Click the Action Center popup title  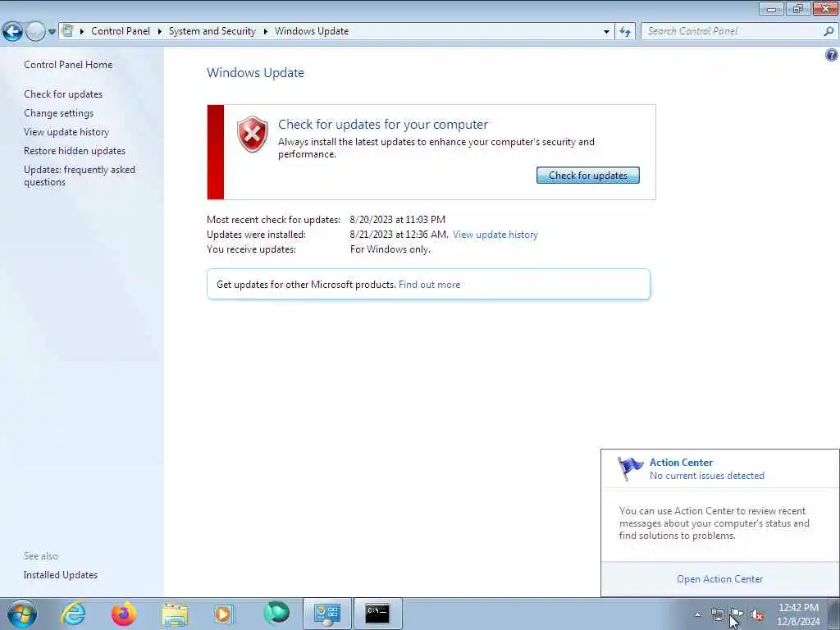tap(681, 463)
